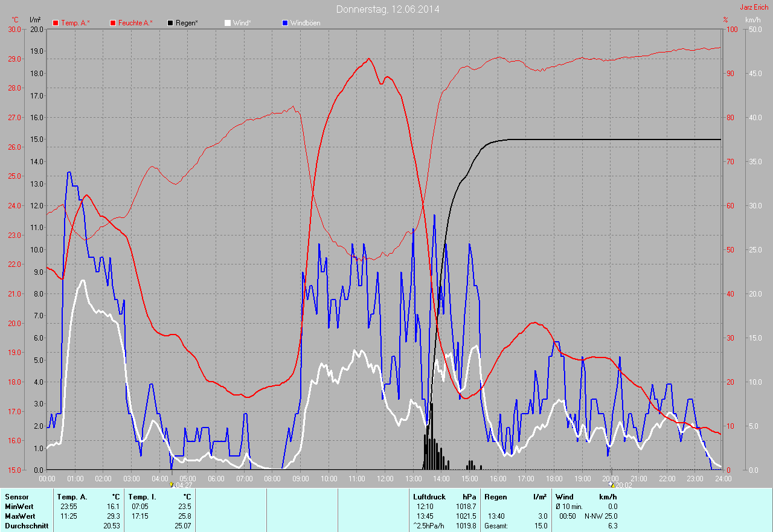
Task: Click the "29.0" temperature axis label
Action: [14, 59]
